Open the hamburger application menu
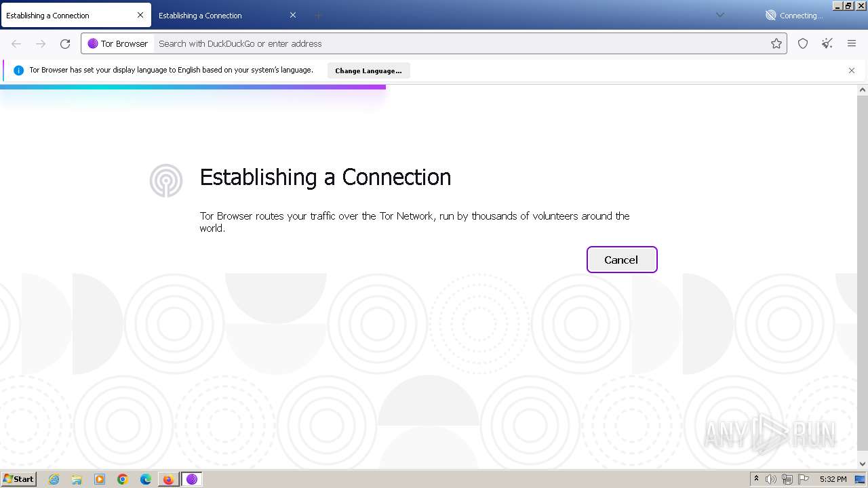 click(852, 43)
